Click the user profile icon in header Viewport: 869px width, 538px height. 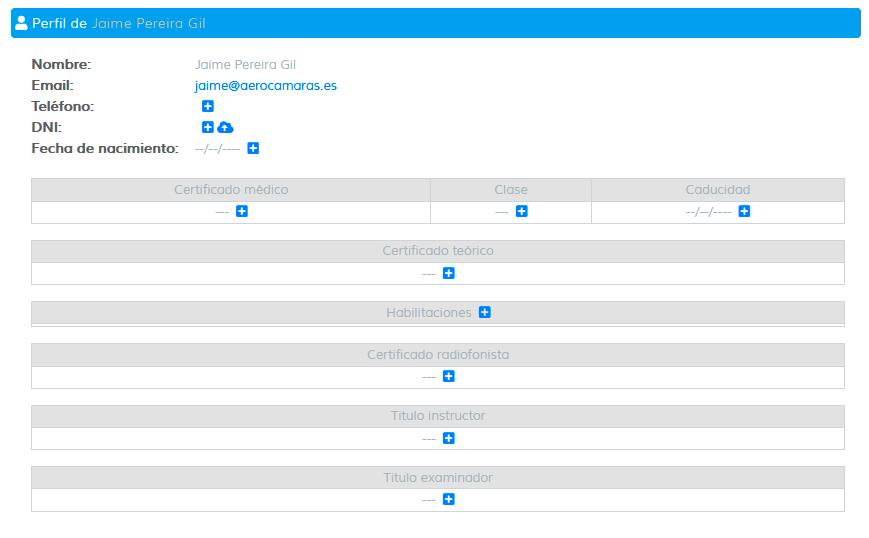(22, 23)
